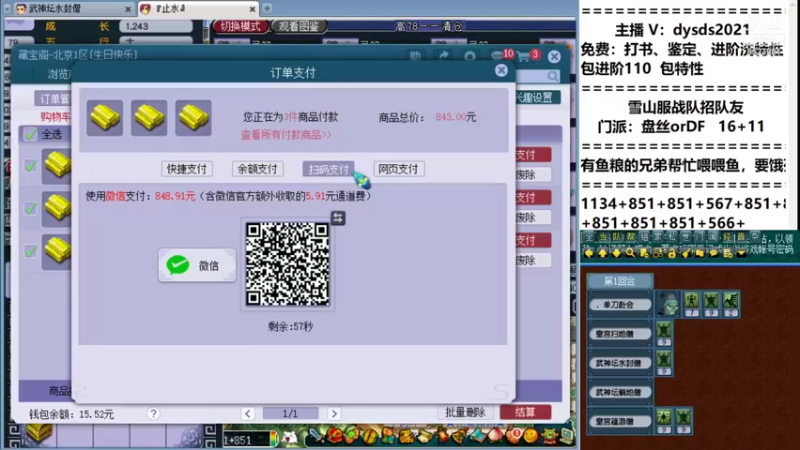Click the chat lock icon
The image size is (800, 450).
click(x=671, y=253)
